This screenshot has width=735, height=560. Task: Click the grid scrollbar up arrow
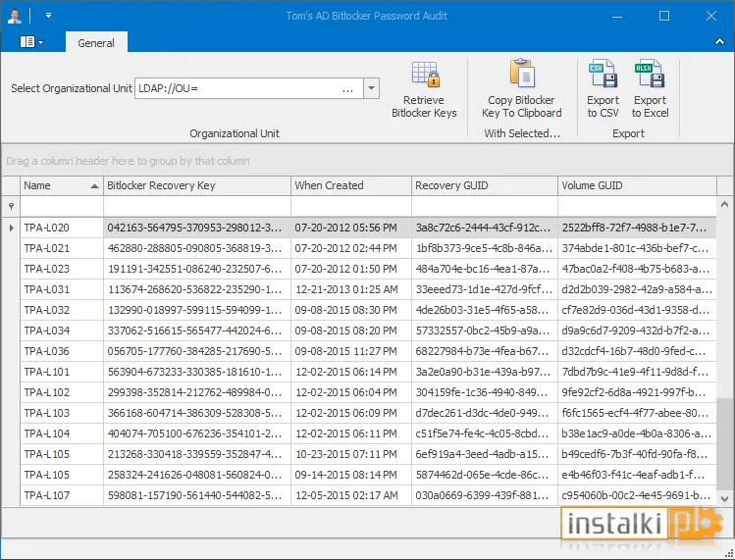point(724,204)
